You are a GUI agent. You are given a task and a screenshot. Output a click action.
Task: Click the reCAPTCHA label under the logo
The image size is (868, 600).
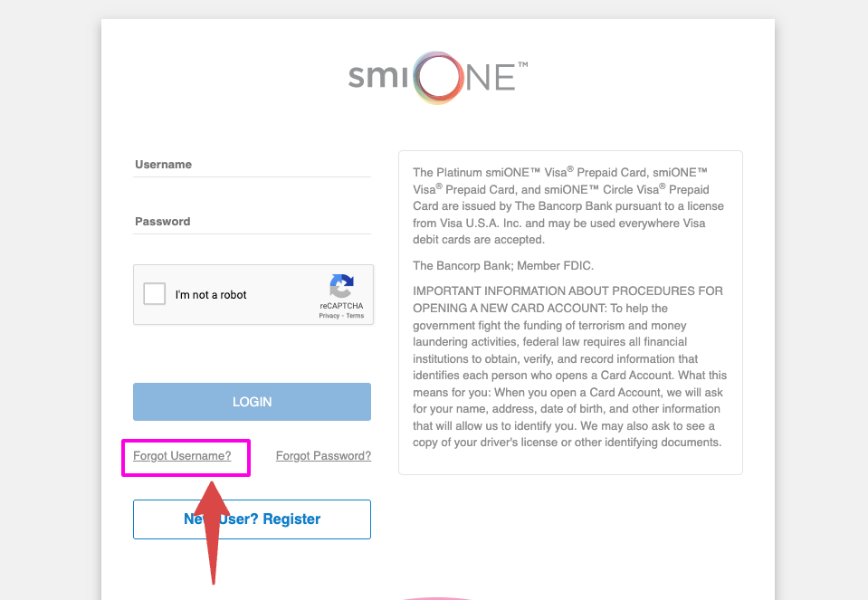coord(342,305)
